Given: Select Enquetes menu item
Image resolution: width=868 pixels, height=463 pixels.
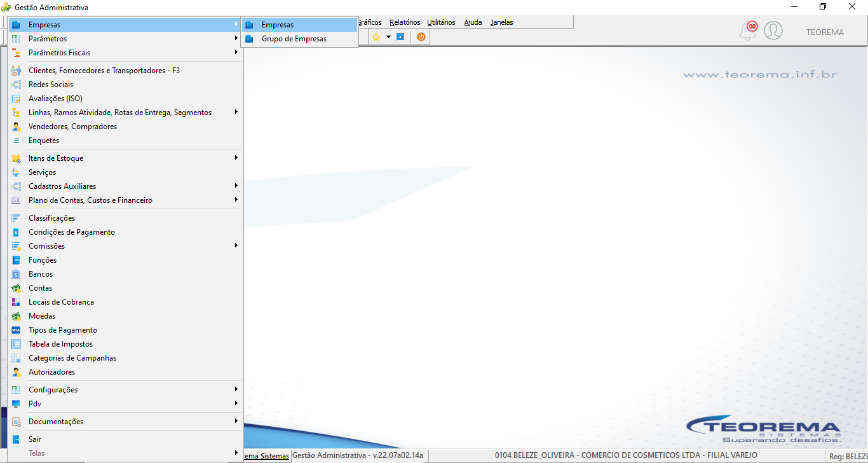Looking at the screenshot, I should pyautogui.click(x=125, y=141).
